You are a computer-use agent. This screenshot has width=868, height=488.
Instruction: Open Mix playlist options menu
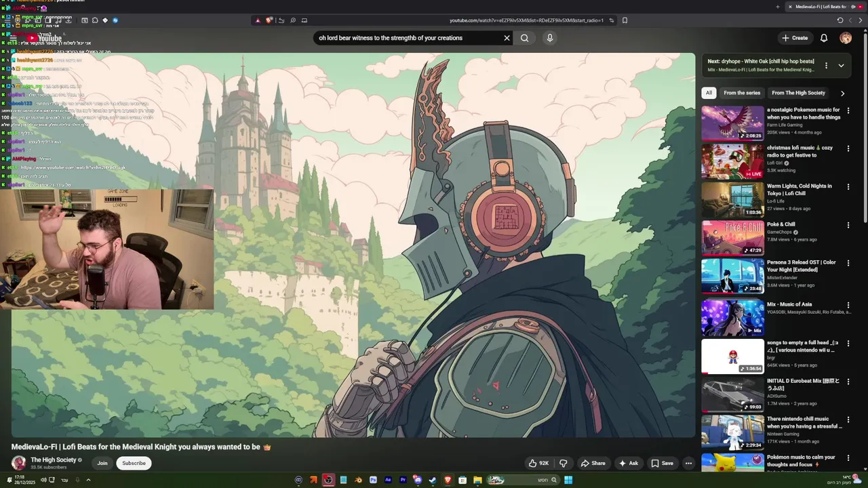(826, 66)
